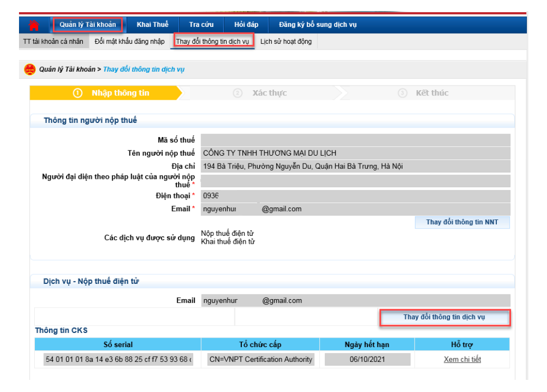The image size is (547, 392).
Task: Open the Khai Thuế menu
Action: click(152, 25)
